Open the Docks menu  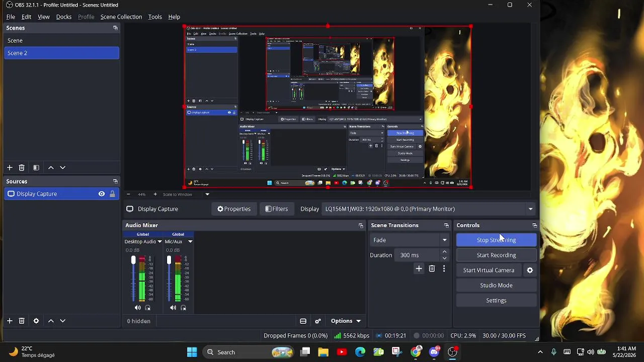64,17
